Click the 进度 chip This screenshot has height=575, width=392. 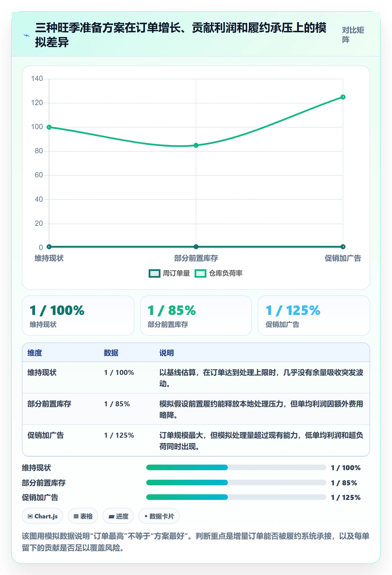(x=118, y=516)
